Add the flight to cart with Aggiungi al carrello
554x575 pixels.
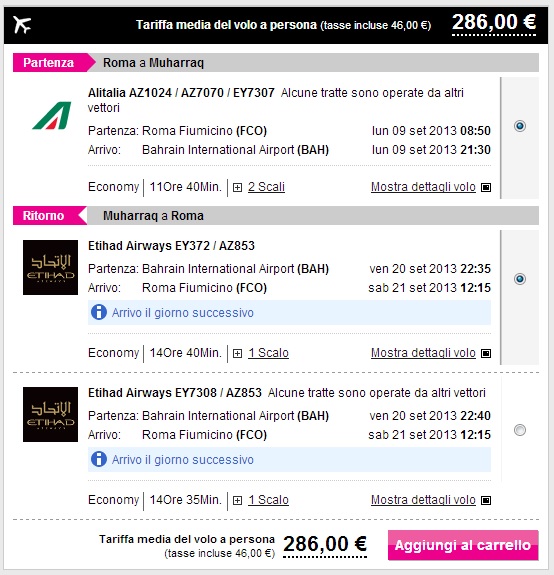[463, 545]
